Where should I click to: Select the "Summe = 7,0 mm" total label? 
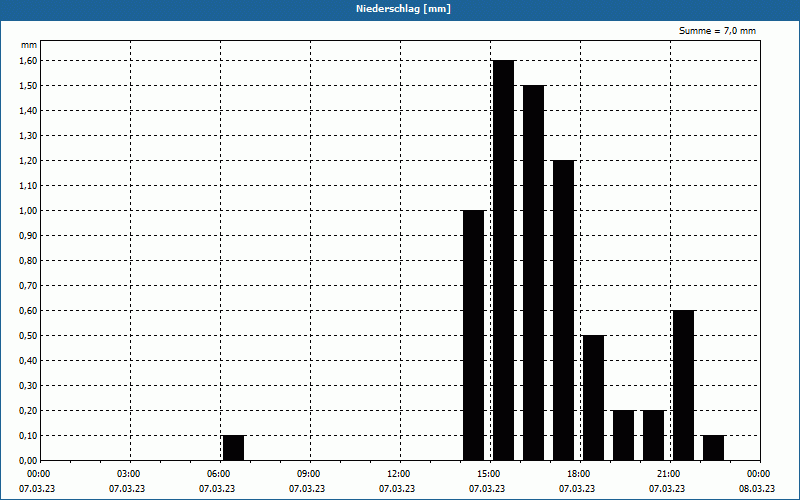click(x=717, y=31)
